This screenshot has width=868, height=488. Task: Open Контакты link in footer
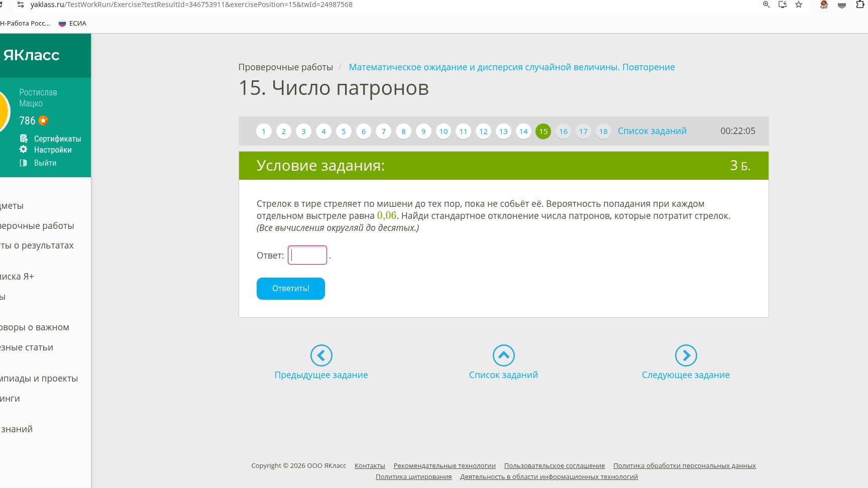370,465
